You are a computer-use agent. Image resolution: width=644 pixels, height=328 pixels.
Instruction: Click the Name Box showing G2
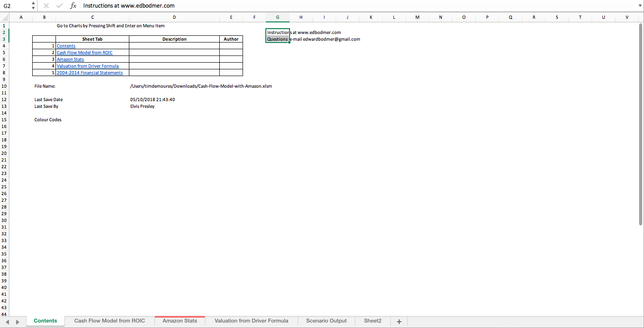point(16,6)
